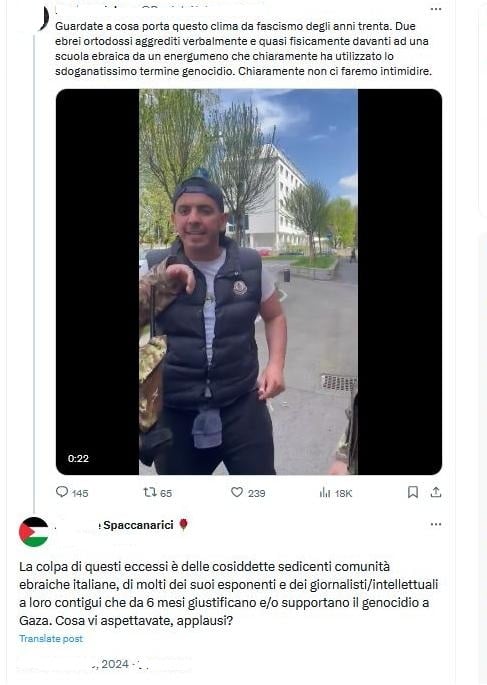The height and width of the screenshot is (685, 487).
Task: Like the post with heart icon
Action: [x=237, y=492]
